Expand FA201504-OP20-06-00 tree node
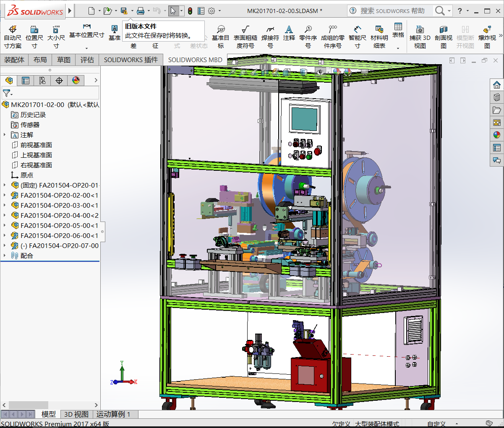The image size is (504, 428). click(5, 235)
